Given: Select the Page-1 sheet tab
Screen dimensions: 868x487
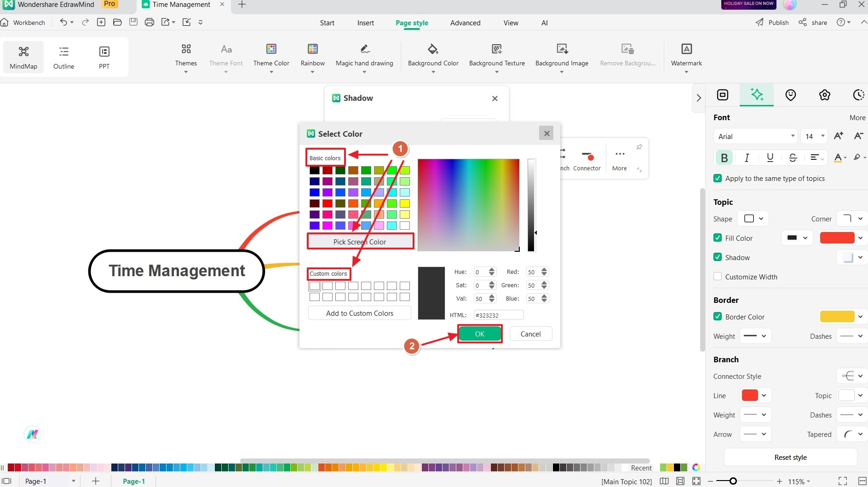Looking at the screenshot, I should click(134, 481).
